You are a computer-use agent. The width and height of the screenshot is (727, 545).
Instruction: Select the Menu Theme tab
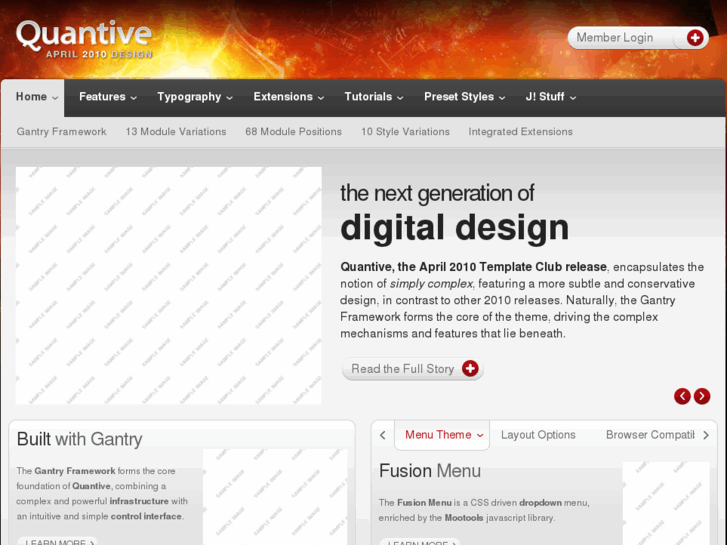click(x=442, y=435)
